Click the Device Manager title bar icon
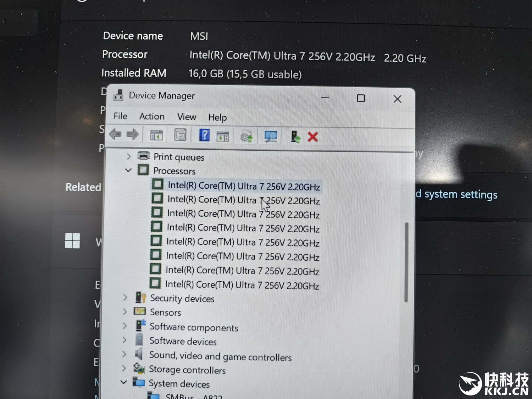Image resolution: width=532 pixels, height=399 pixels. 118,95
